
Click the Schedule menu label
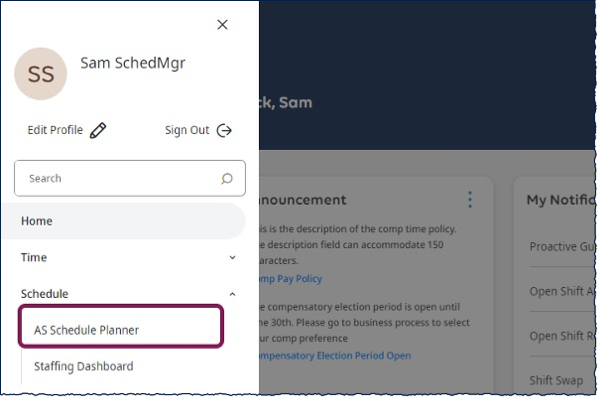[x=45, y=294]
